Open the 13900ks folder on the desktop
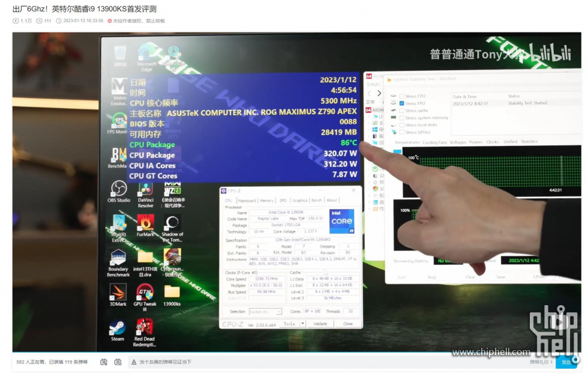 point(172,296)
